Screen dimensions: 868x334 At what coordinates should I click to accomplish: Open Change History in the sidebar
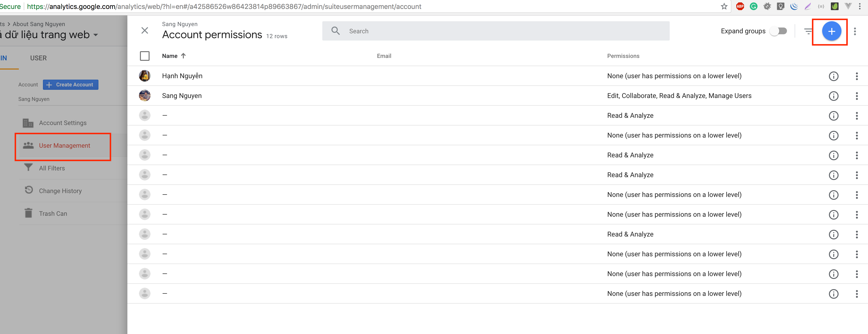(60, 191)
